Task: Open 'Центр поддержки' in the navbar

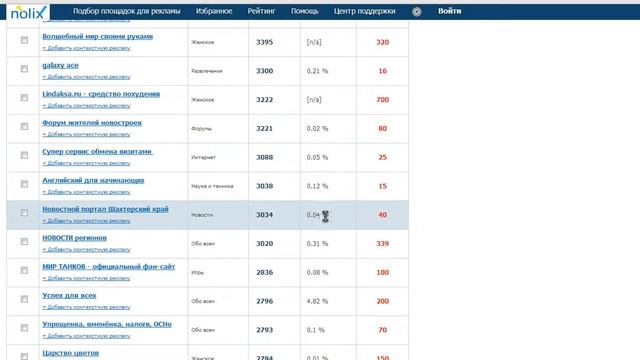Action: coord(364,11)
